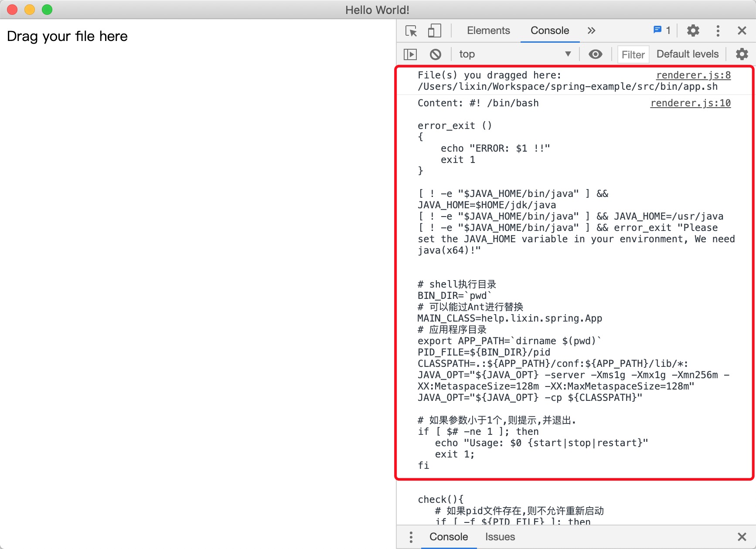Open DevTools settings gear

point(693,30)
